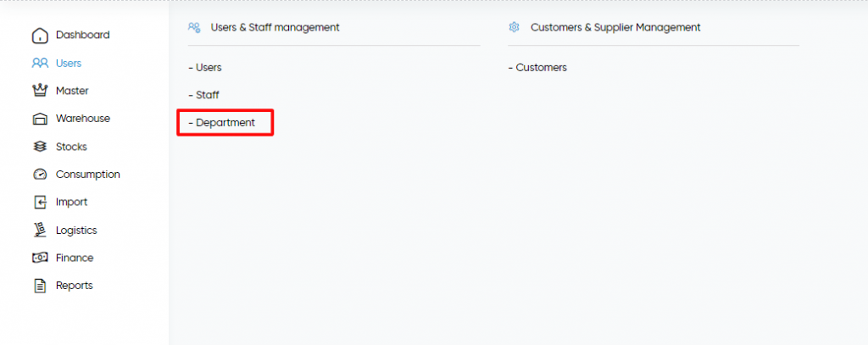Screen dimensions: 868x345
Task: Click the Reports document icon
Action: (x=40, y=286)
